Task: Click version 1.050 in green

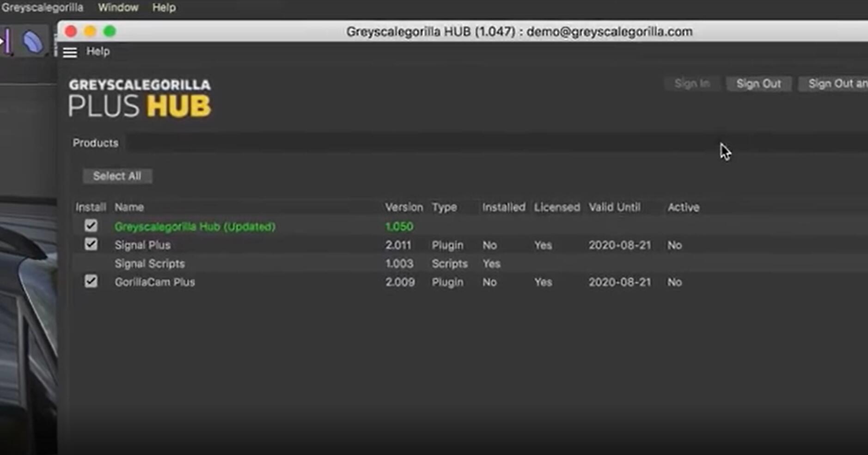Action: (x=399, y=227)
